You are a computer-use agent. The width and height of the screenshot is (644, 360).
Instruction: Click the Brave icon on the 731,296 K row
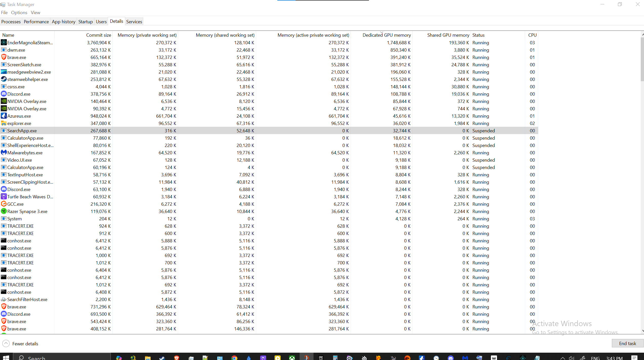click(4, 307)
